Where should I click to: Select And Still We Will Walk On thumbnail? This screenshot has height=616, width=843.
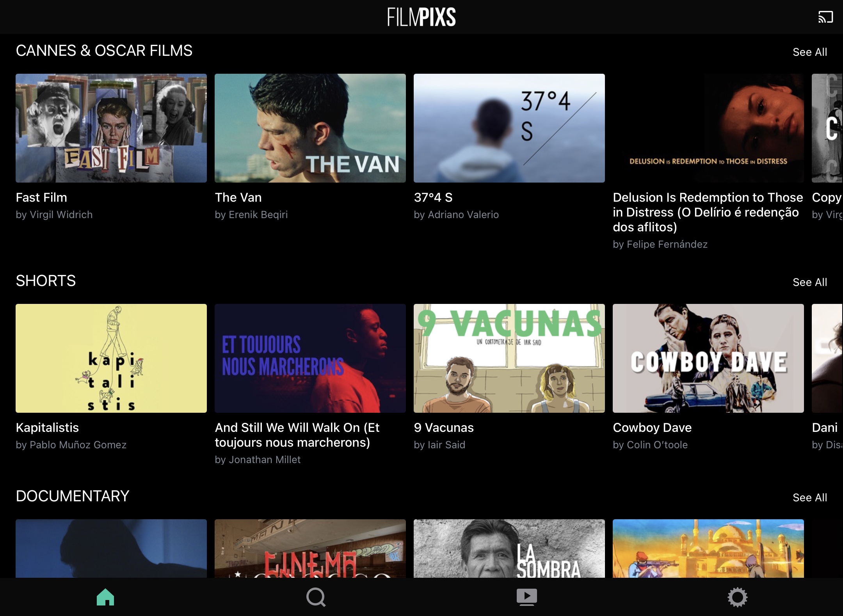(x=310, y=359)
